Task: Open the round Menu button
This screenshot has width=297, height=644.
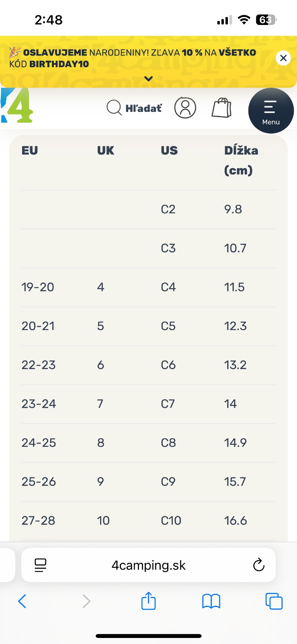Action: pos(271,111)
